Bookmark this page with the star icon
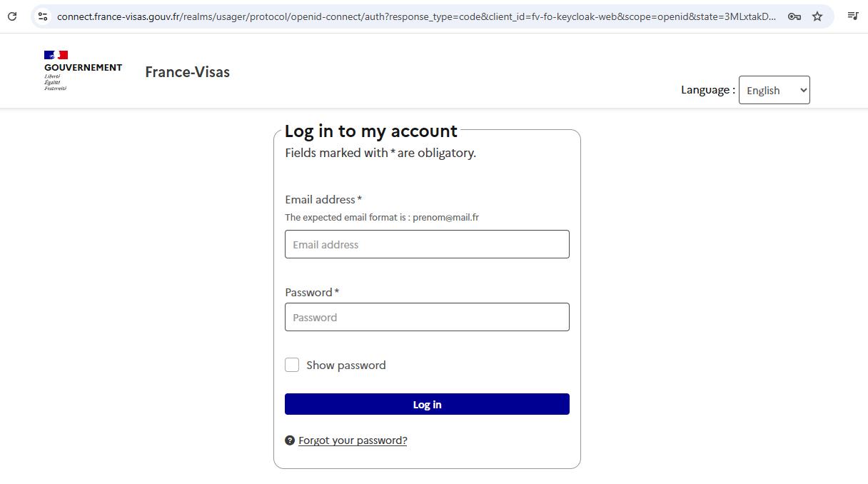The height and width of the screenshot is (484, 868). (817, 16)
